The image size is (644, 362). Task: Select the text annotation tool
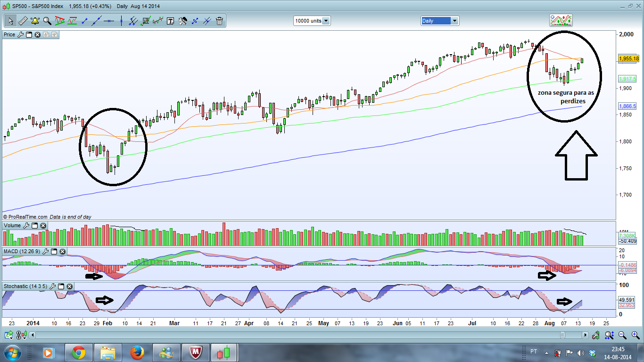[170, 21]
